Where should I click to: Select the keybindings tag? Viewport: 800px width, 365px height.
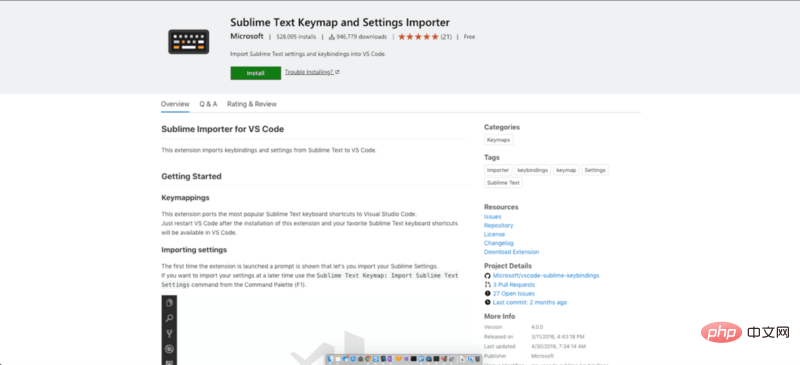coord(533,170)
